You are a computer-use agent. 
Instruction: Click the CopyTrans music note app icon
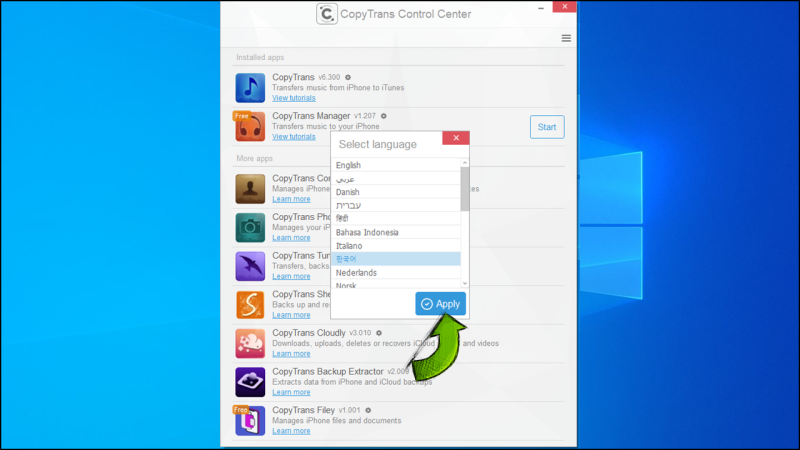250,88
